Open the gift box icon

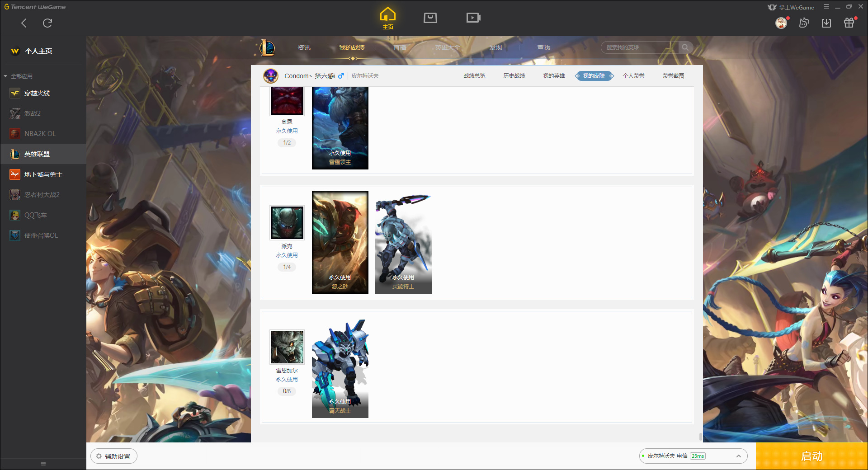849,23
